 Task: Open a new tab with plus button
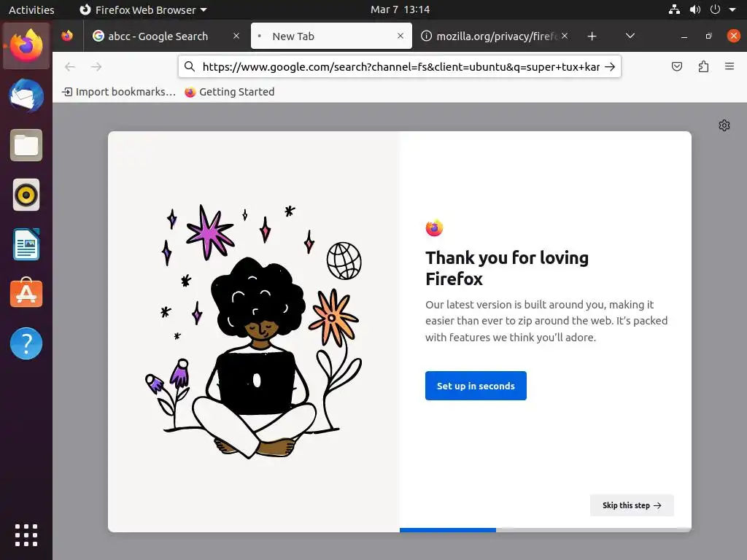tap(592, 36)
